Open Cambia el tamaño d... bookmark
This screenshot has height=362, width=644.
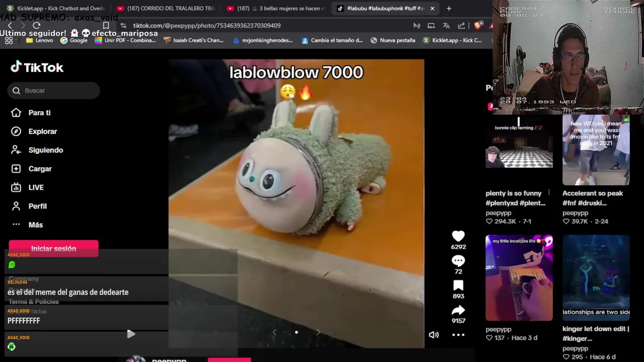point(332,40)
